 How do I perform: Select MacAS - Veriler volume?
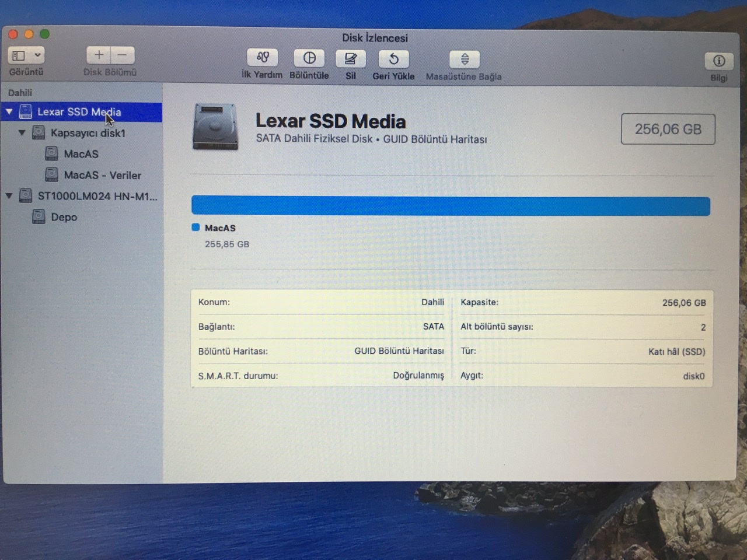[102, 175]
